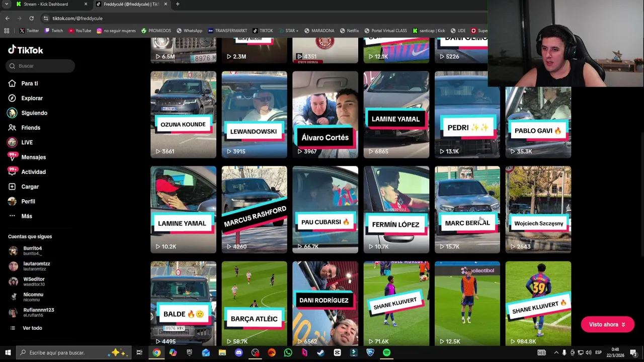The width and height of the screenshot is (644, 362).
Task: Show hidden system tray icons
Action: [556, 352]
